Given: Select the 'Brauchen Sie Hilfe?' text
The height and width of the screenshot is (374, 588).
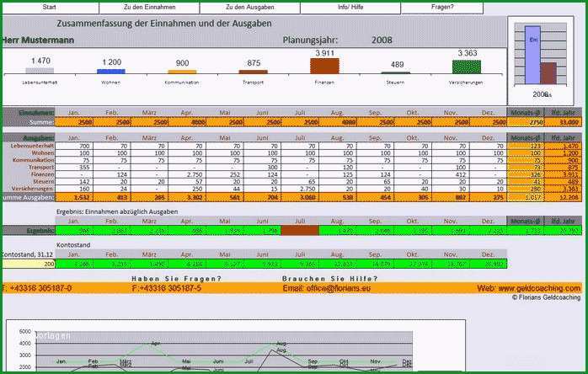Looking at the screenshot, I should [x=329, y=279].
